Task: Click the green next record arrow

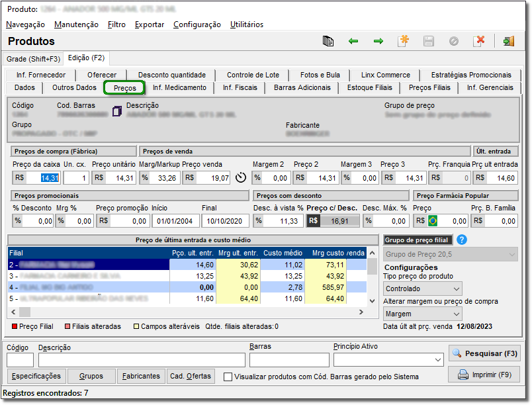Action: (378, 42)
